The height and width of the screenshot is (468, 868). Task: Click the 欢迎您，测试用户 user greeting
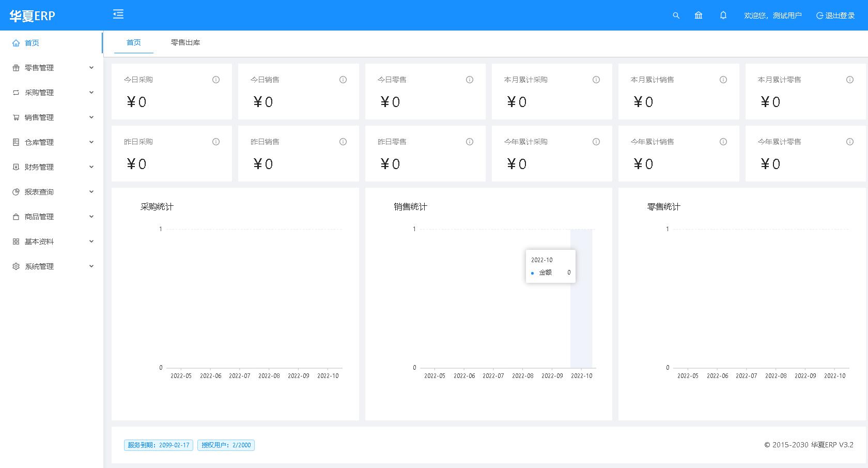773,16
